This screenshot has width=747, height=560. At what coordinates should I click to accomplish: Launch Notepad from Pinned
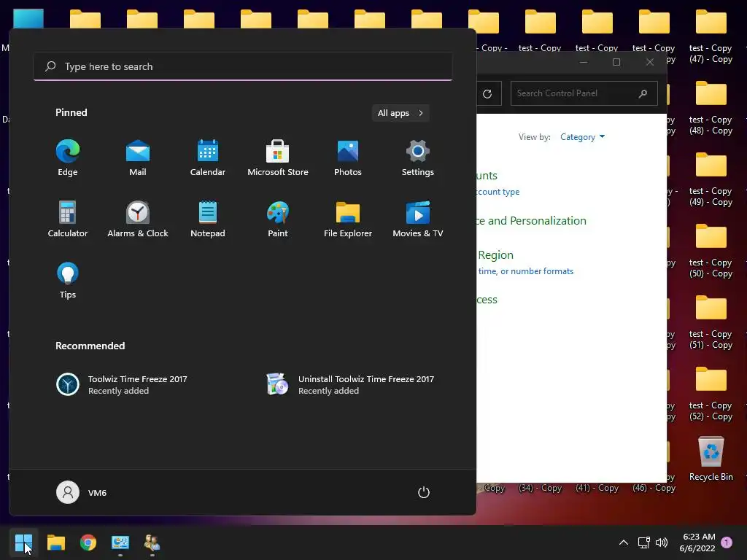tap(208, 219)
